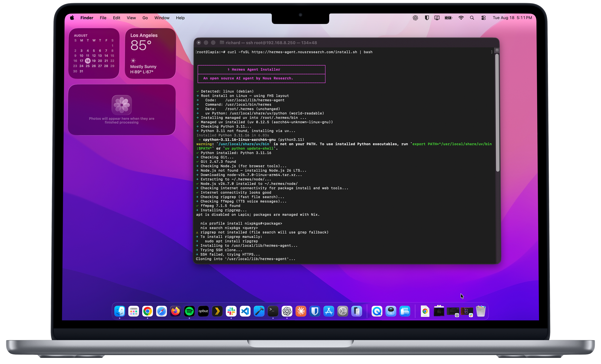The width and height of the screenshot is (601, 364).
Task: Open Plex from the Dock
Action: (217, 311)
